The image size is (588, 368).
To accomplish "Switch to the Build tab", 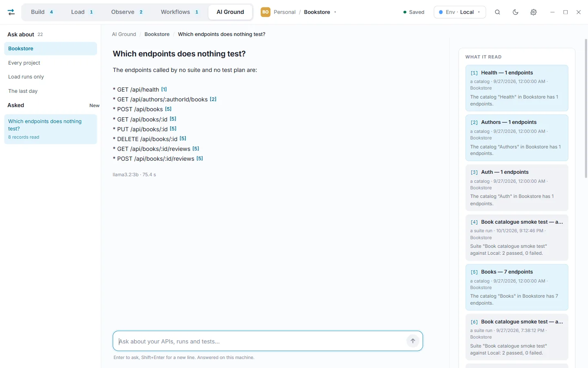I will [x=42, y=12].
